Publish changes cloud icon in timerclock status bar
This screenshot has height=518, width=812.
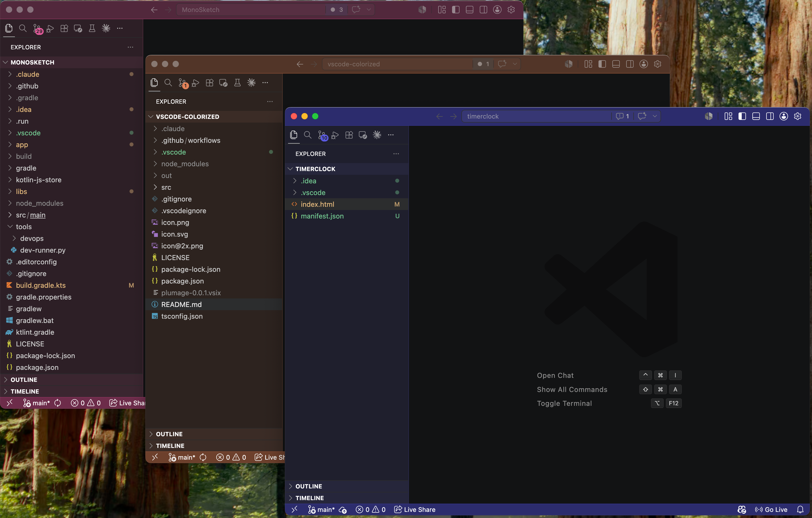click(343, 509)
